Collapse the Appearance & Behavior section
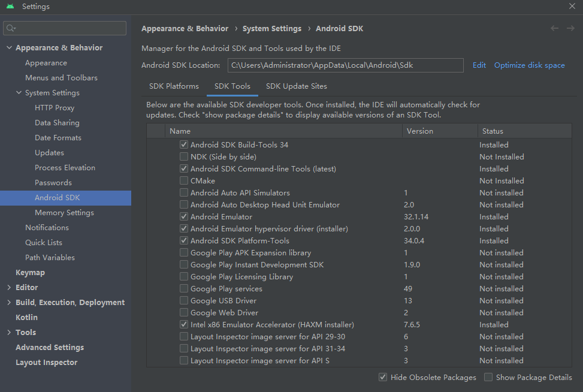Image resolution: width=583 pixels, height=392 pixels. 9,48
